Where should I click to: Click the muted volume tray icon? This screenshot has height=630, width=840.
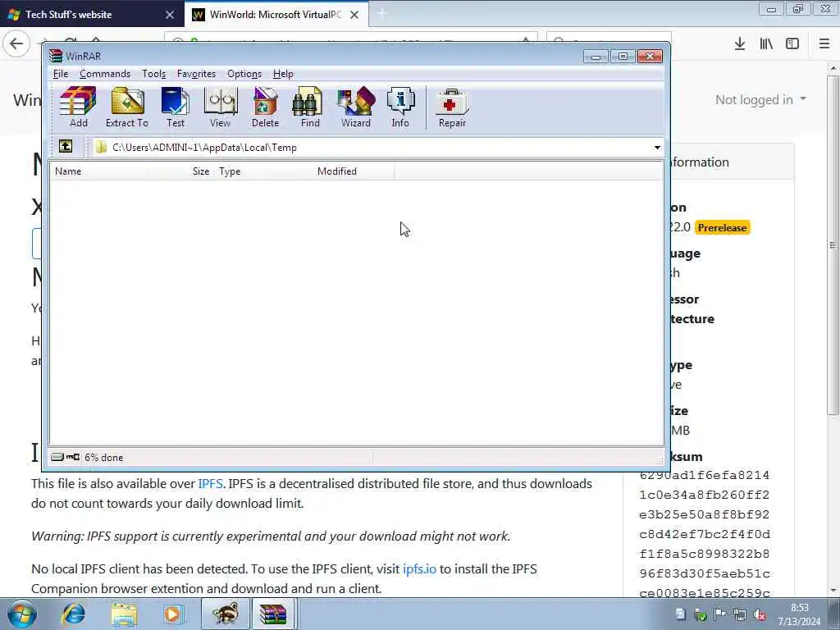coord(760,615)
